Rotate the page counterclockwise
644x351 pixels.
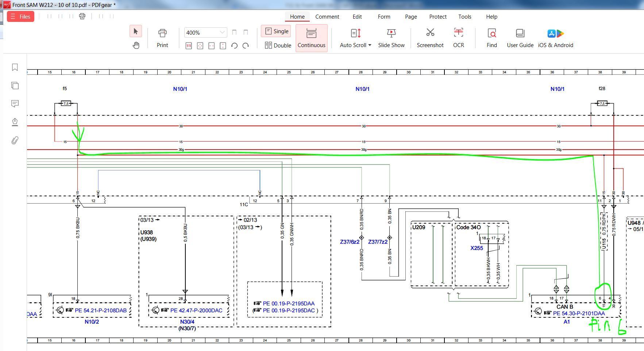(x=234, y=46)
